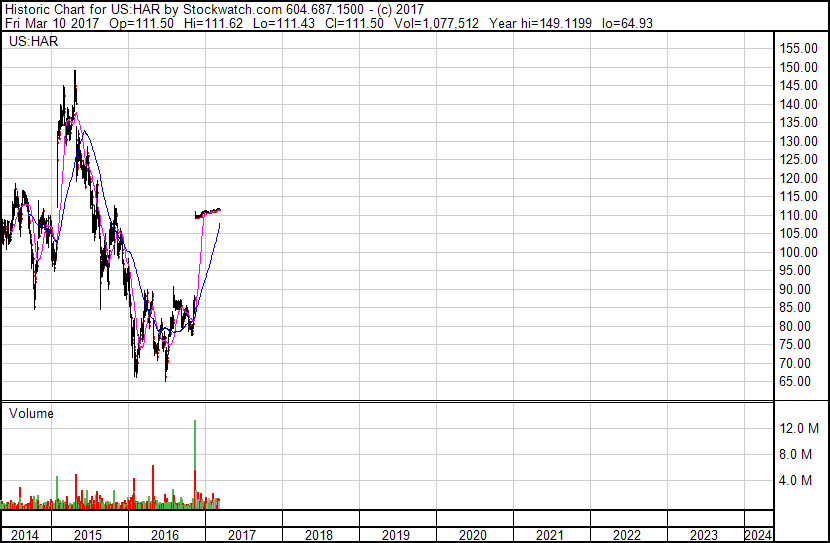Click the tallest green volume spike bar

pos(195,445)
